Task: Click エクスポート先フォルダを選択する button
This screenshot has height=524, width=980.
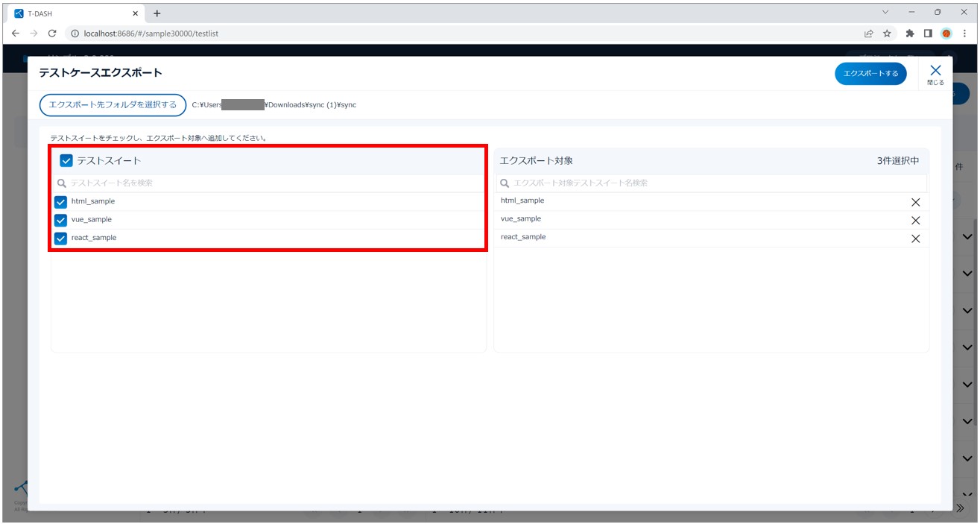Action: [x=113, y=105]
